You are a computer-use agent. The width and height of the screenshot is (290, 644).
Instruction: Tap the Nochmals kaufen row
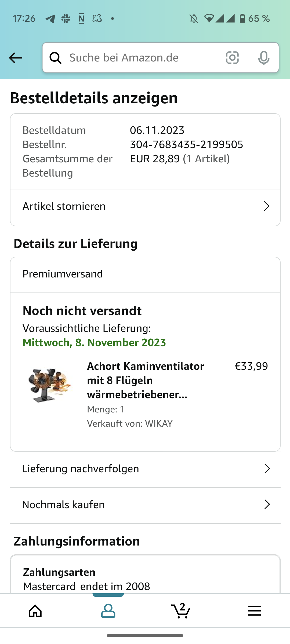(x=64, y=505)
